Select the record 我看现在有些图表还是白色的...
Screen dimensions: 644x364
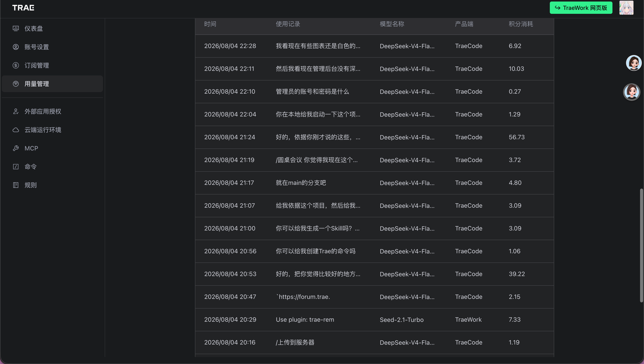click(x=318, y=46)
